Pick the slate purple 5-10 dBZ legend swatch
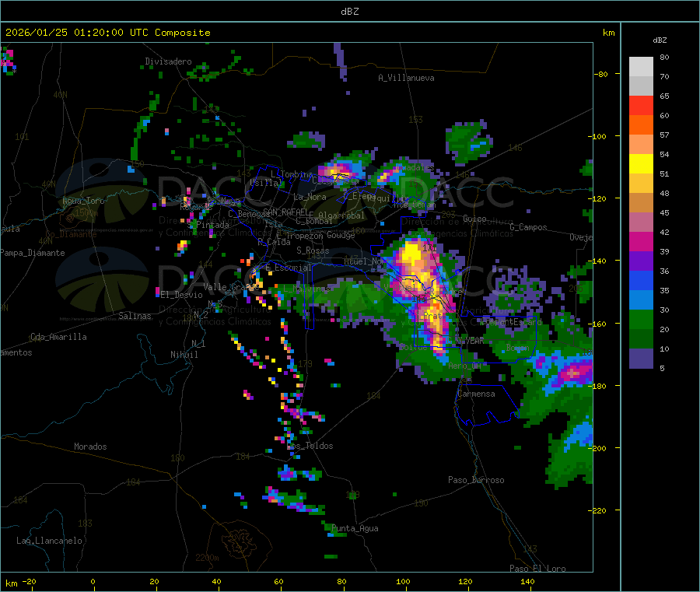This screenshot has height=592, width=700. (641, 359)
